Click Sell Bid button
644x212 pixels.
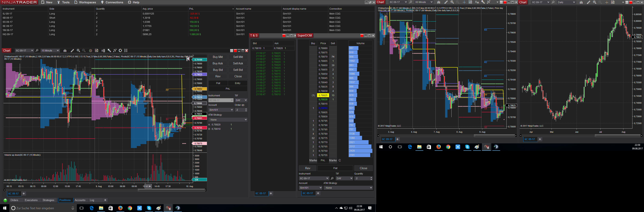coord(238,70)
